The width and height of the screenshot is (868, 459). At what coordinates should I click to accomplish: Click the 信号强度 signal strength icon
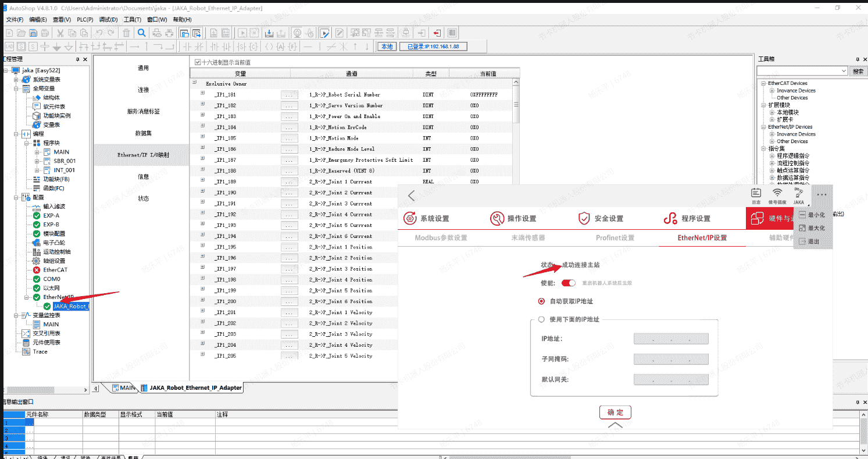click(777, 195)
